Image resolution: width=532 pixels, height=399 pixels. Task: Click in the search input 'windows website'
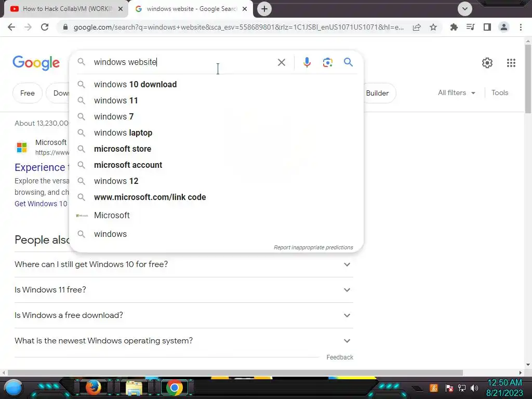[183, 62]
